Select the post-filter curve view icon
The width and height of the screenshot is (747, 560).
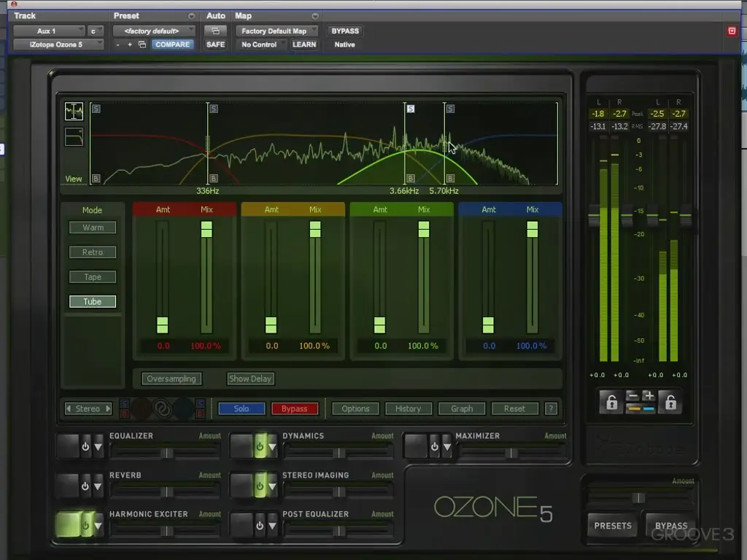coord(74,137)
